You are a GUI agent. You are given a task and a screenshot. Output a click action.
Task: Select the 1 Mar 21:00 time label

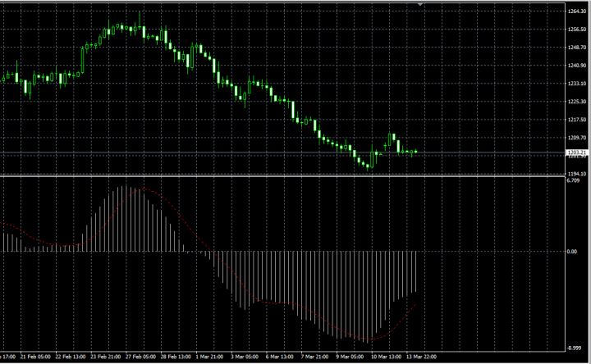pos(212,357)
